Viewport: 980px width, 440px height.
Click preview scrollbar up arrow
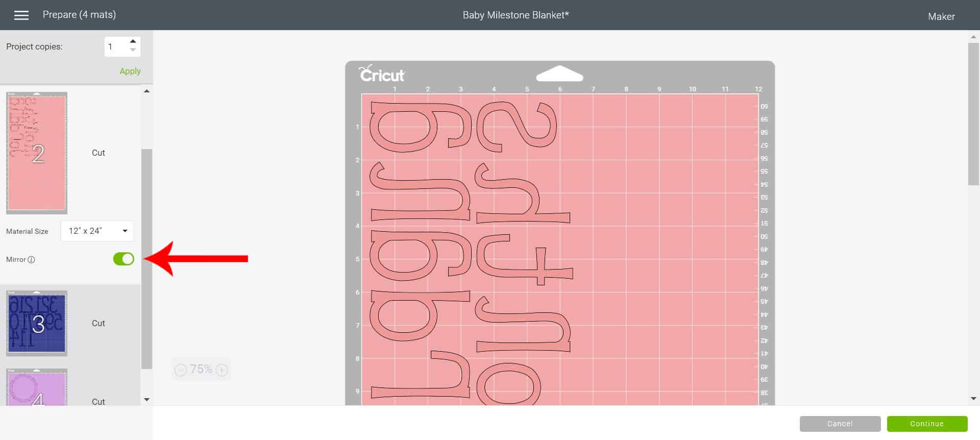(973, 37)
